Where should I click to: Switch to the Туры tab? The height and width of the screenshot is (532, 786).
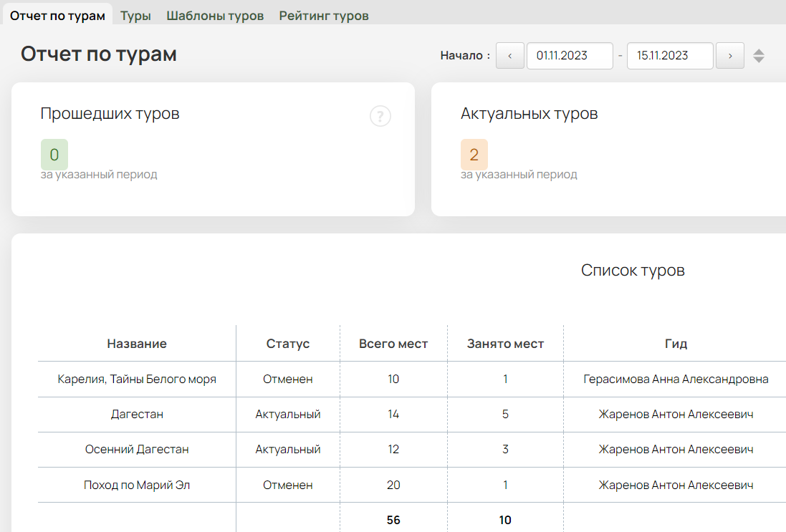click(135, 16)
